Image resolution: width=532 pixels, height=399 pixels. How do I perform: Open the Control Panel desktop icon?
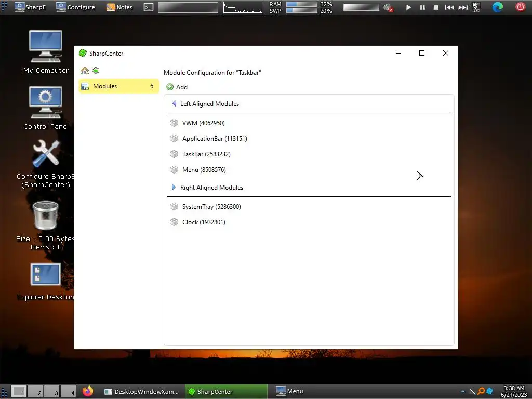[x=46, y=108]
